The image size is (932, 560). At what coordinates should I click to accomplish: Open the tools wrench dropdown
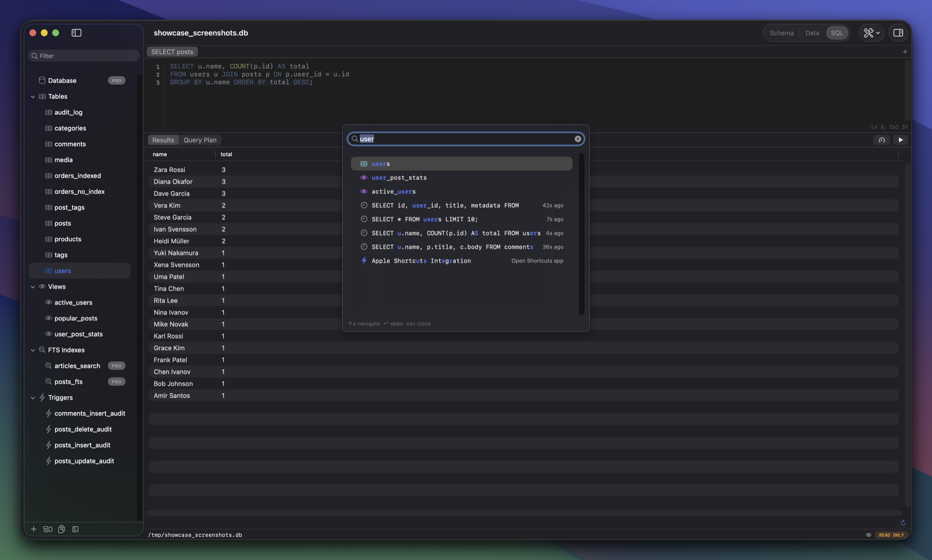pyautogui.click(x=871, y=33)
